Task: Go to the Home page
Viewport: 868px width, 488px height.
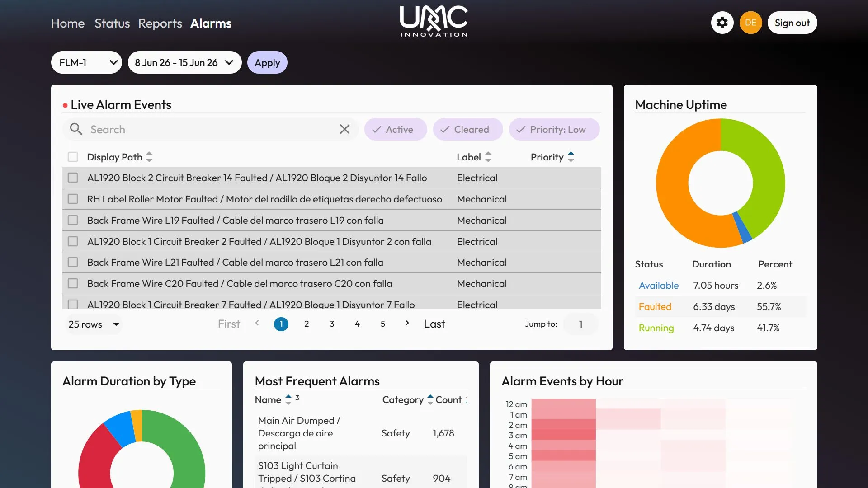Action: [x=68, y=23]
